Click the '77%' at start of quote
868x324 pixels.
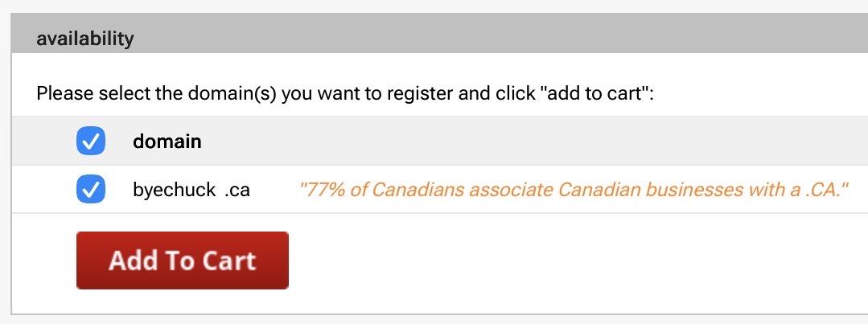click(321, 190)
